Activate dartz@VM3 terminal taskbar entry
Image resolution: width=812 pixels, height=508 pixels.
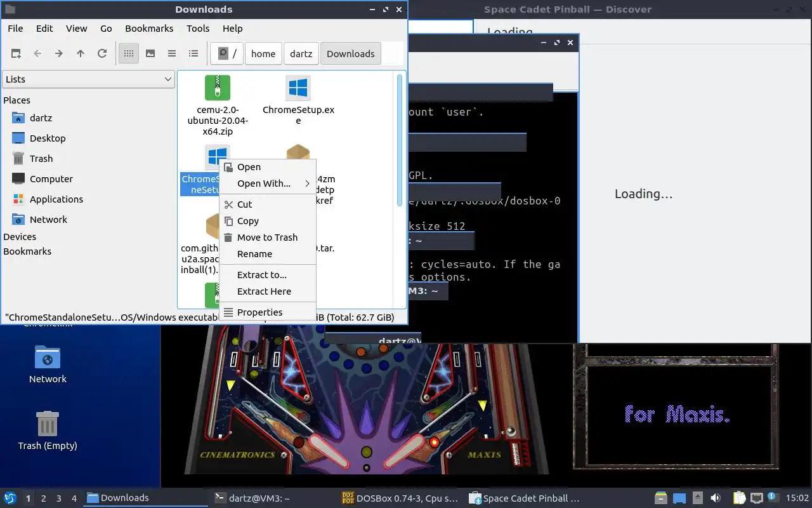pos(274,498)
